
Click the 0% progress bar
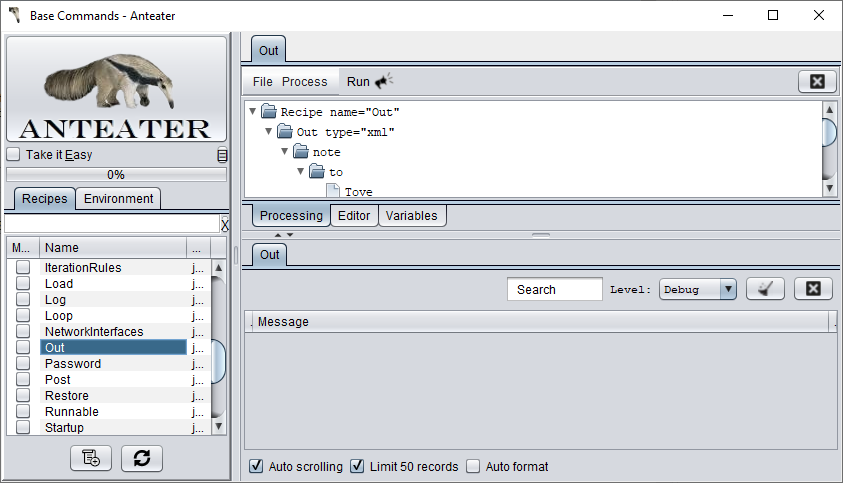point(116,174)
